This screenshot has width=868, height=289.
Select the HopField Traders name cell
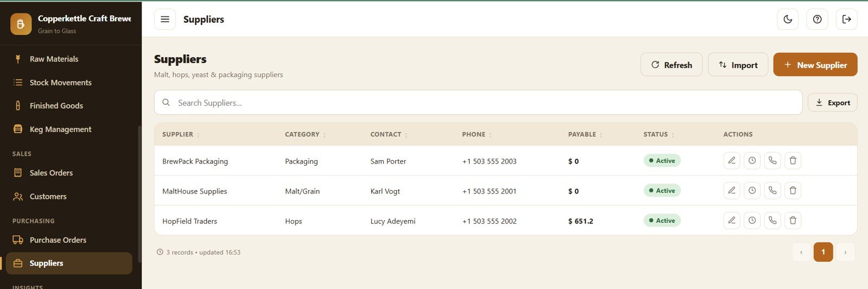point(190,221)
